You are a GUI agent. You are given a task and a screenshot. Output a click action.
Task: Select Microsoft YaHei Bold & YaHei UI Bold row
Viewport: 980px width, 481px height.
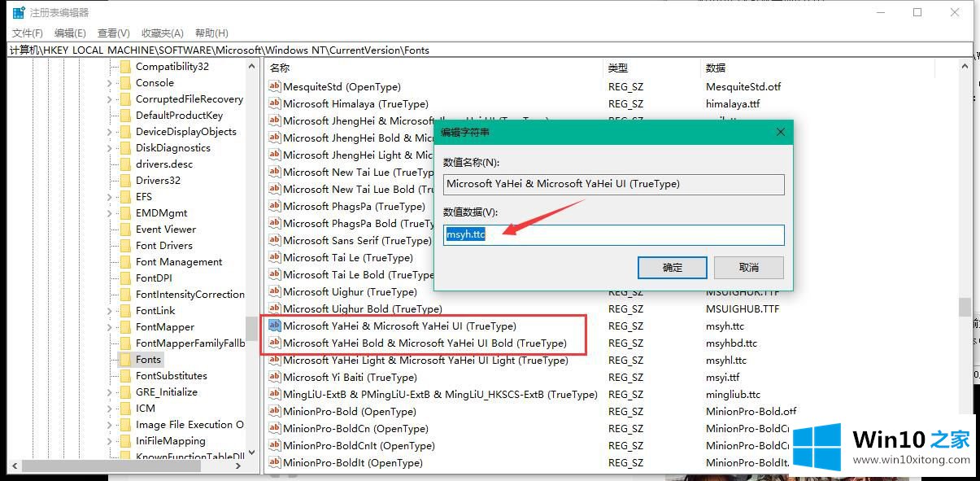coord(425,343)
